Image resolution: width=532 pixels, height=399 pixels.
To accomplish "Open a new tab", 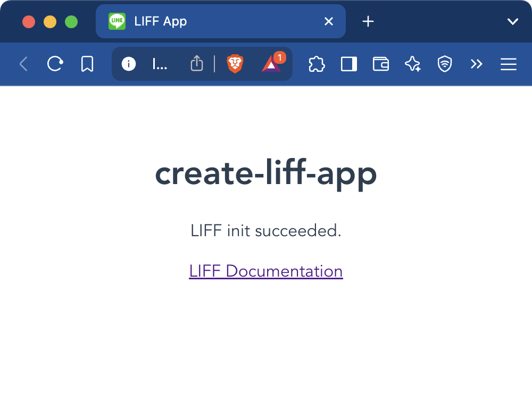I will (x=368, y=21).
